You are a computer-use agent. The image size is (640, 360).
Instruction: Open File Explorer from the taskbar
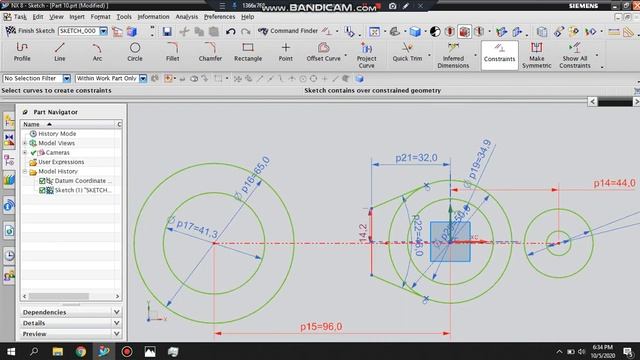click(x=58, y=351)
